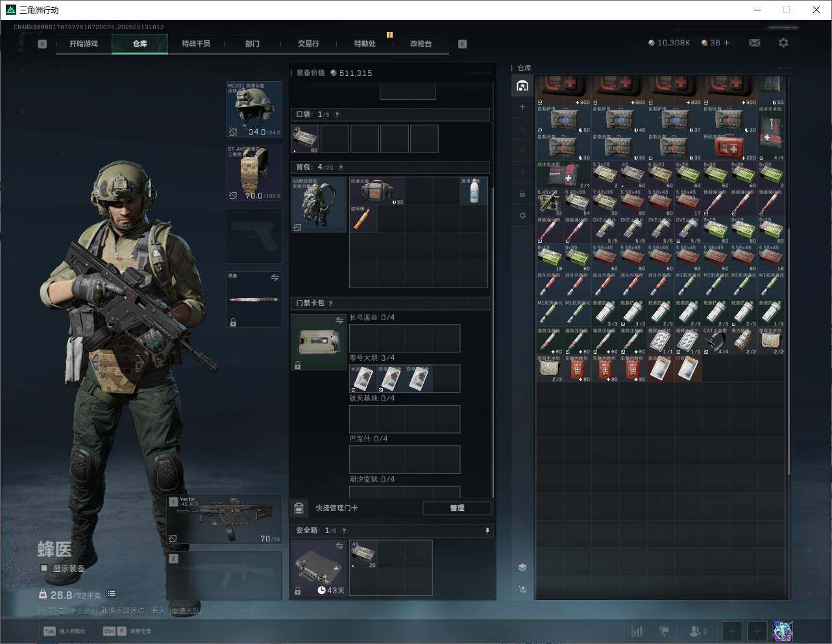Open help tooltip next to 背包
Screen dimensions: 832x644
pos(341,167)
